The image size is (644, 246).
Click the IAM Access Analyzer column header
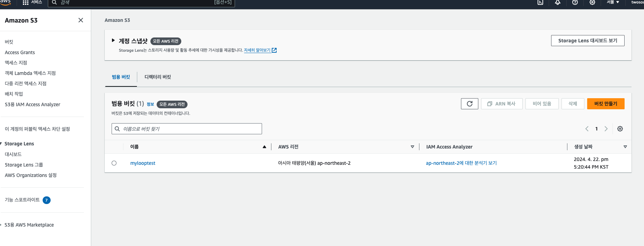click(450, 147)
